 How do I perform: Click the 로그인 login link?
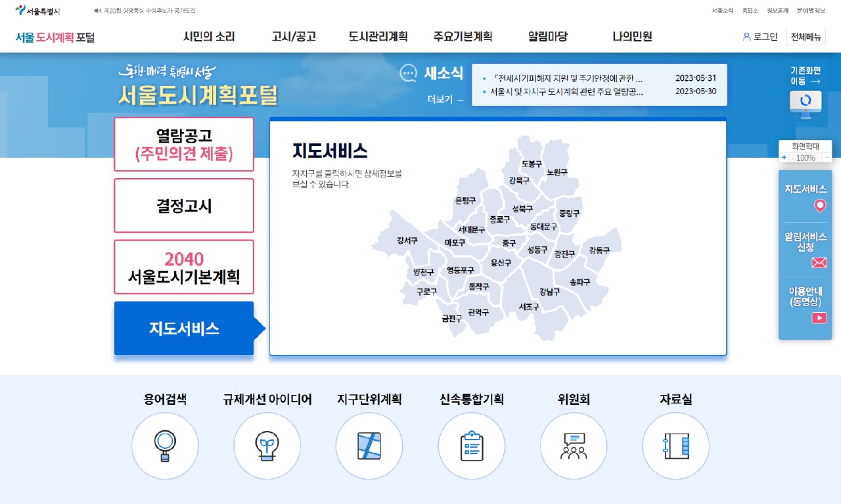(x=760, y=37)
